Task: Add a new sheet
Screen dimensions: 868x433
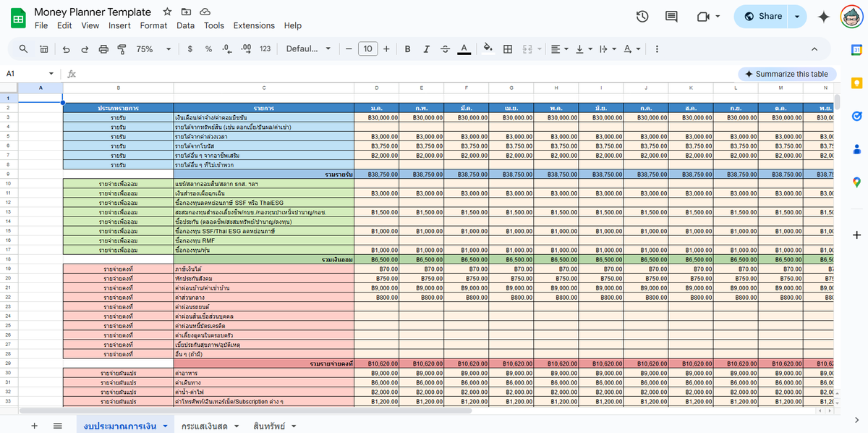Action: [34, 426]
